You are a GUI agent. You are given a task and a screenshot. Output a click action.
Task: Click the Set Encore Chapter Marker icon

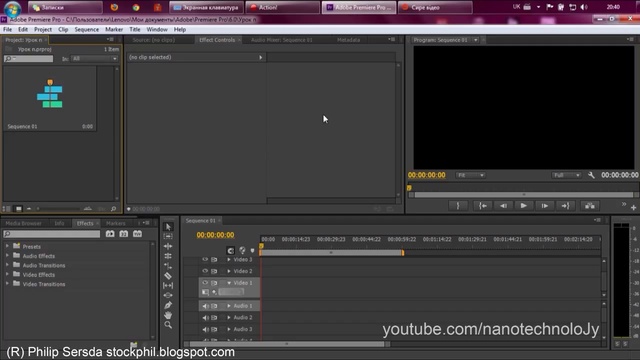(242, 250)
